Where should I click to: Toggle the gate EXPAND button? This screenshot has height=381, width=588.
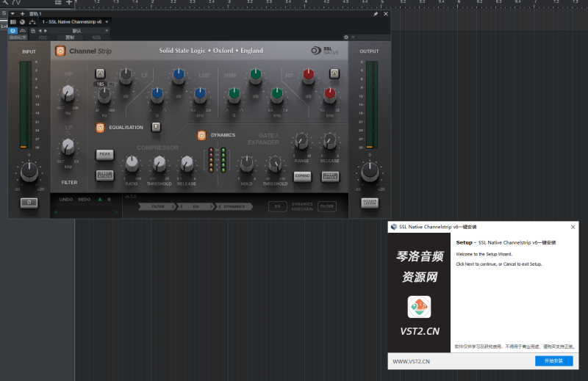click(x=302, y=176)
